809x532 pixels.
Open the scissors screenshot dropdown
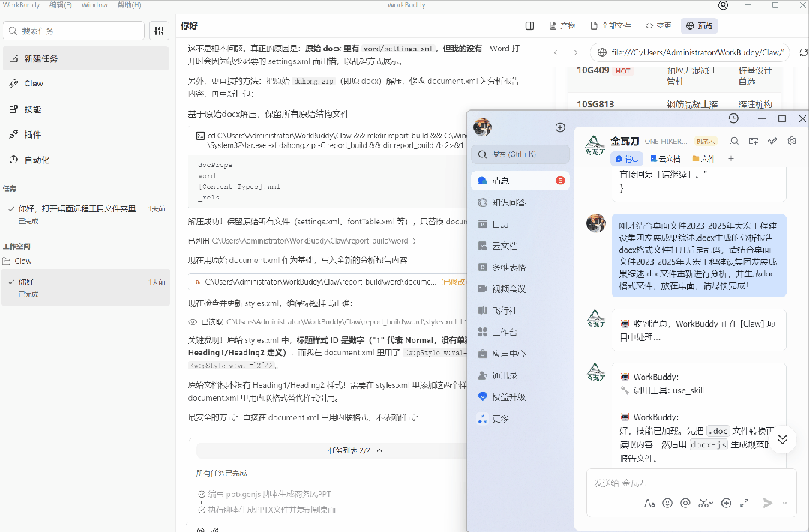click(706, 503)
